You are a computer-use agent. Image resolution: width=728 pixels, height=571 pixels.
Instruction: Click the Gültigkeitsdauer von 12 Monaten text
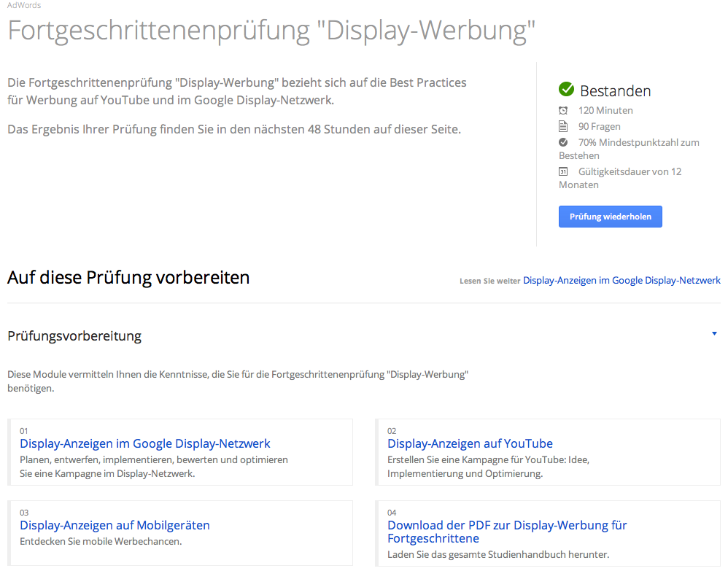[620, 178]
